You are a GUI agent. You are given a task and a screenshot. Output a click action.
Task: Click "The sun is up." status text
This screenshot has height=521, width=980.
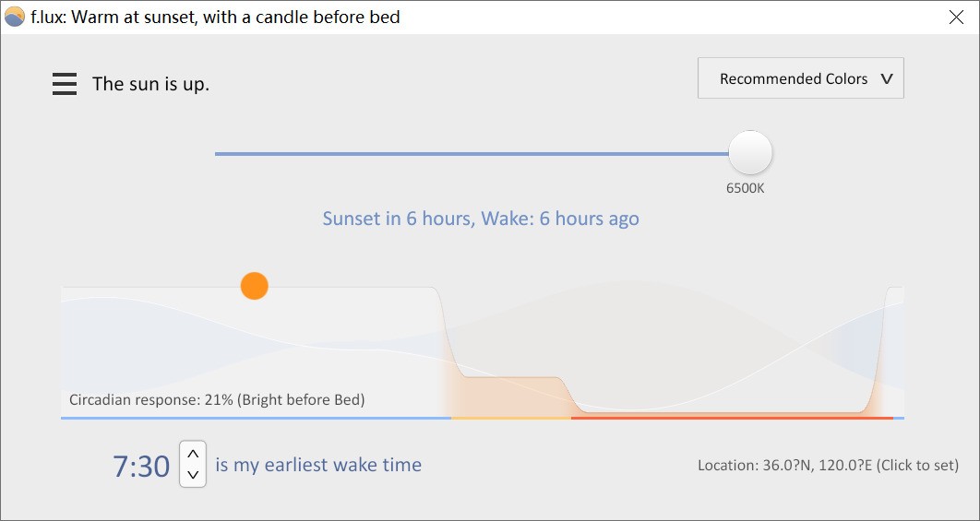[x=150, y=84]
